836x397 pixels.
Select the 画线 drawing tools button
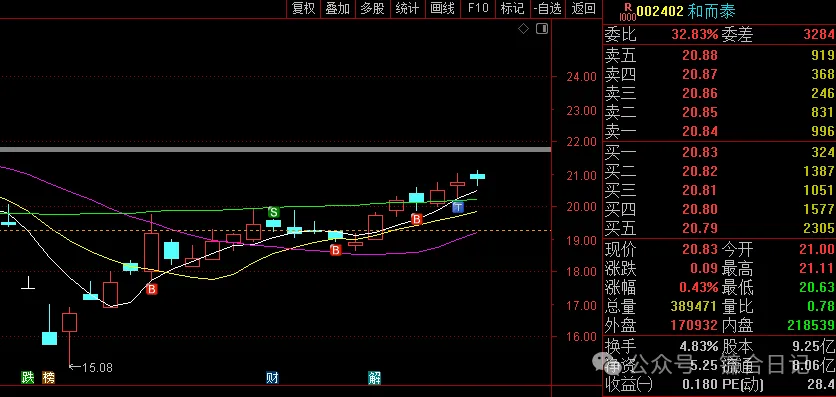443,8
